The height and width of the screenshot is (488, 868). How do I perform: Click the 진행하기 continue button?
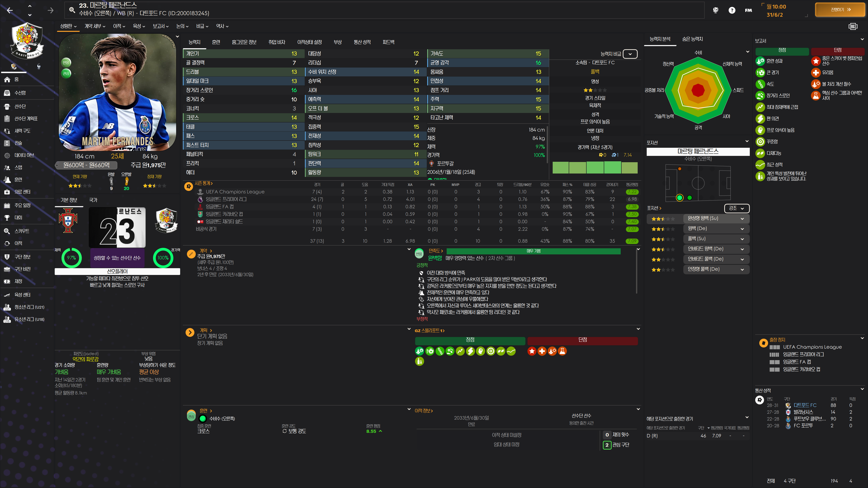[x=840, y=10]
